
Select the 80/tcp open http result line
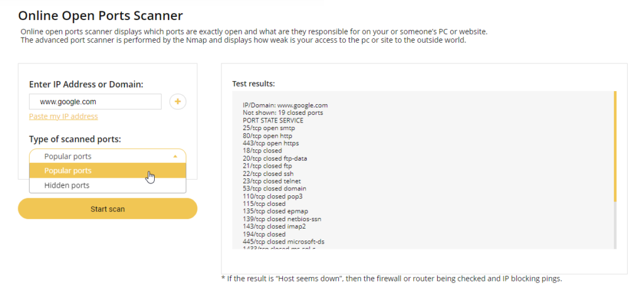click(x=267, y=135)
